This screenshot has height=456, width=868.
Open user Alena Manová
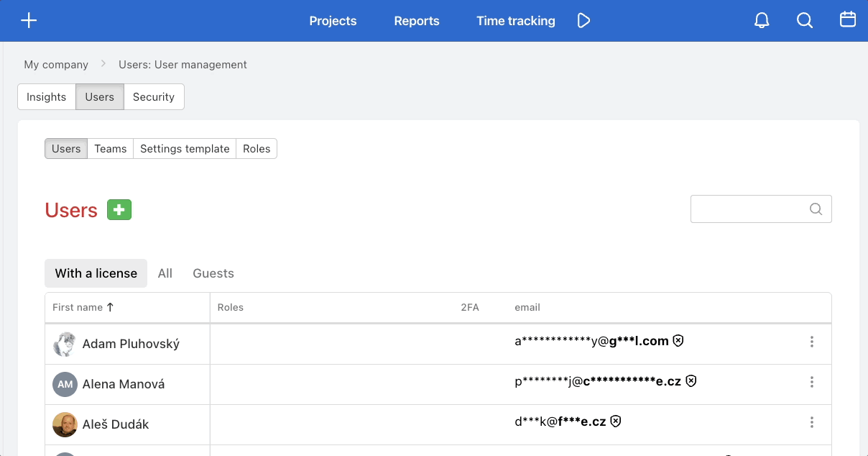tap(124, 384)
